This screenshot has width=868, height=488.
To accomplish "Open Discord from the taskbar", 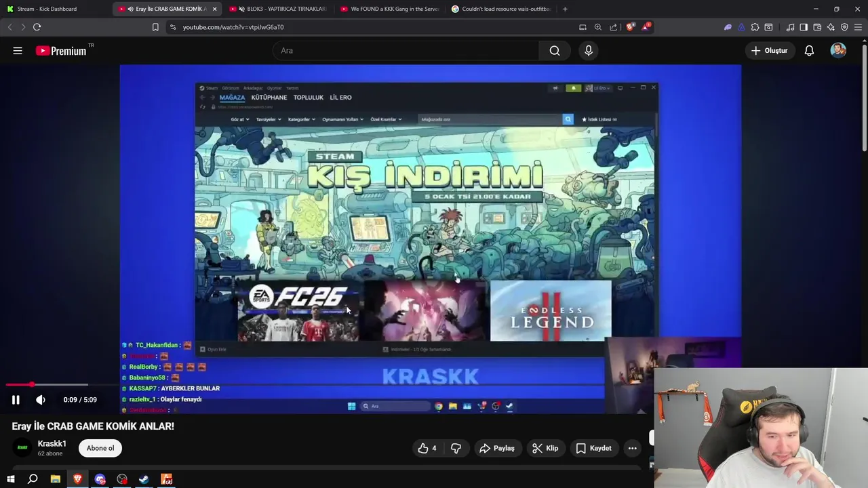I will coord(100,479).
